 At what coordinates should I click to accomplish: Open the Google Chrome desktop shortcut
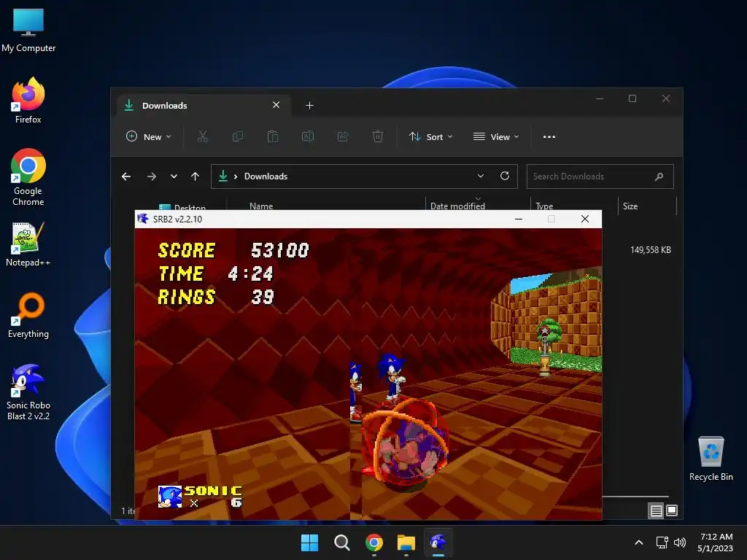point(28,176)
